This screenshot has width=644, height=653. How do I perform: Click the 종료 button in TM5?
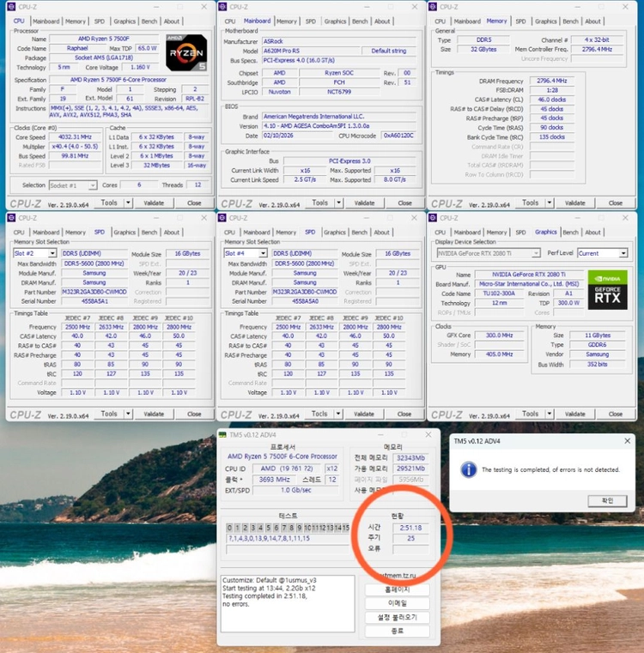coord(398,631)
